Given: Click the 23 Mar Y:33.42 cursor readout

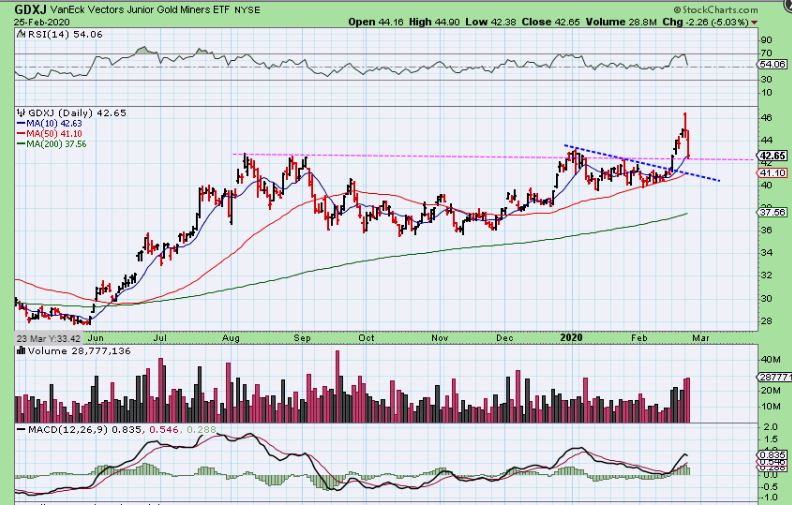Looking at the screenshot, I should (x=48, y=338).
